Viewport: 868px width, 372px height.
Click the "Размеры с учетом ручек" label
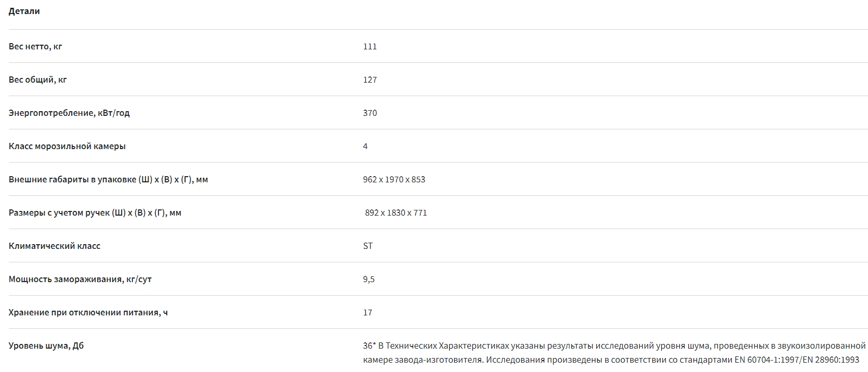tap(95, 213)
